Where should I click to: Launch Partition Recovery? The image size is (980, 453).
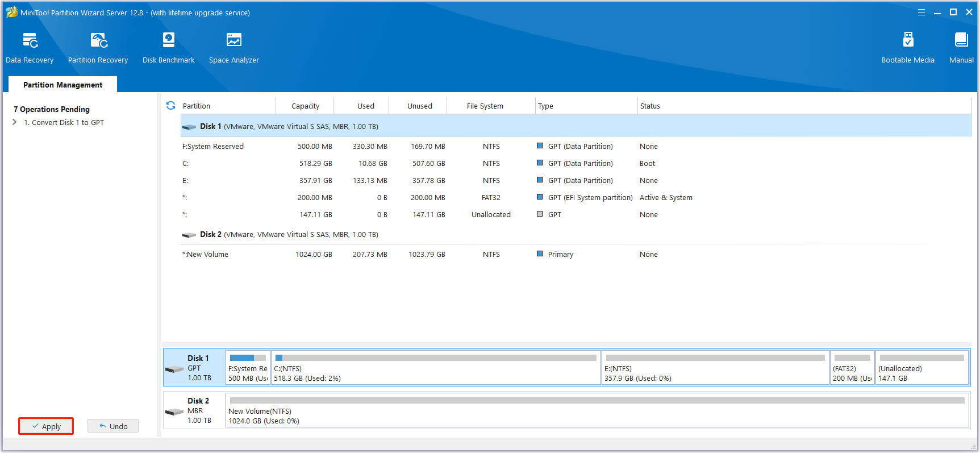(x=98, y=48)
